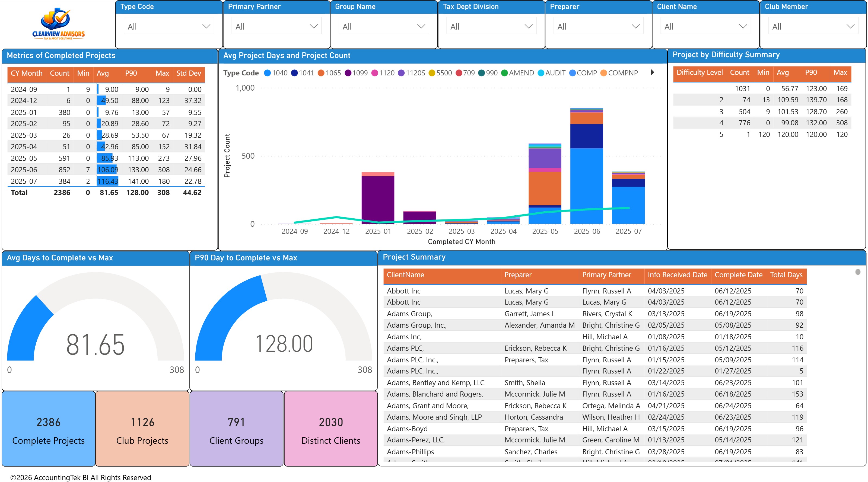Click the COMPNP legend entry

click(x=619, y=73)
